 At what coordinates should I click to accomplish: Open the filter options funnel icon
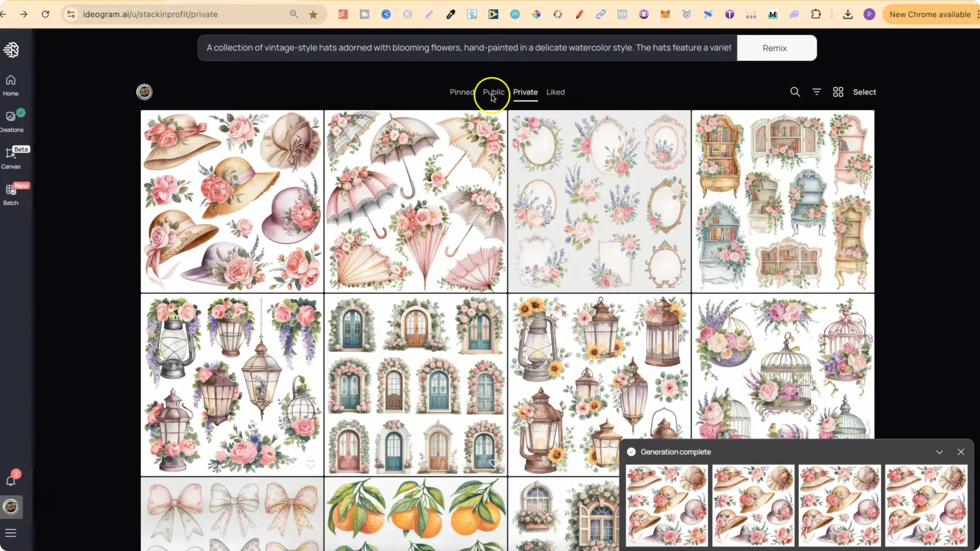coord(816,92)
